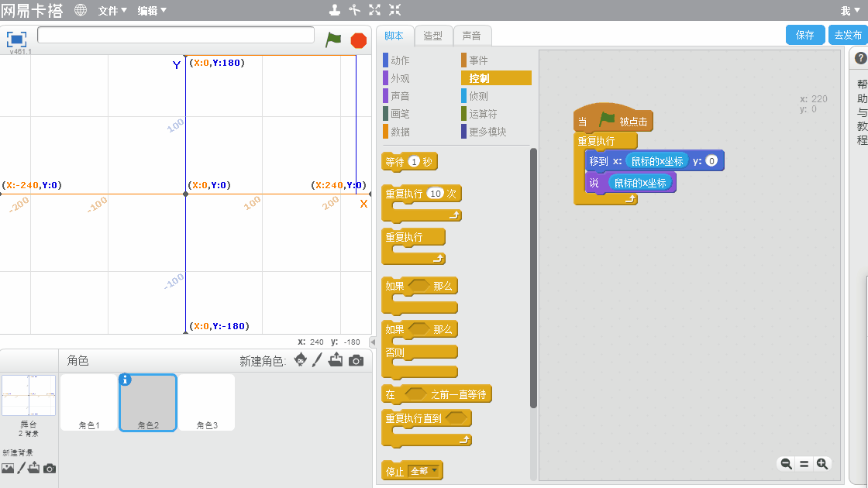Open the 文件 dropdown menu
The width and height of the screenshot is (868, 488).
click(112, 11)
